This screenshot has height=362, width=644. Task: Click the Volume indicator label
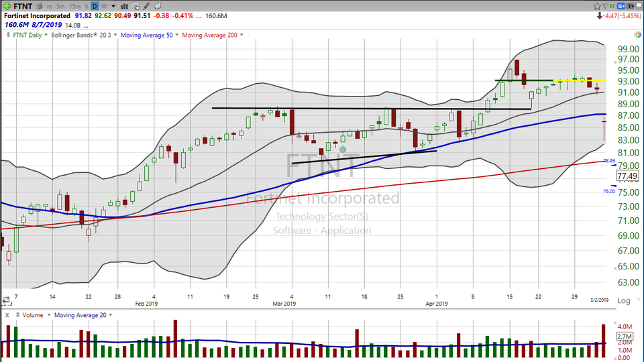click(33, 315)
